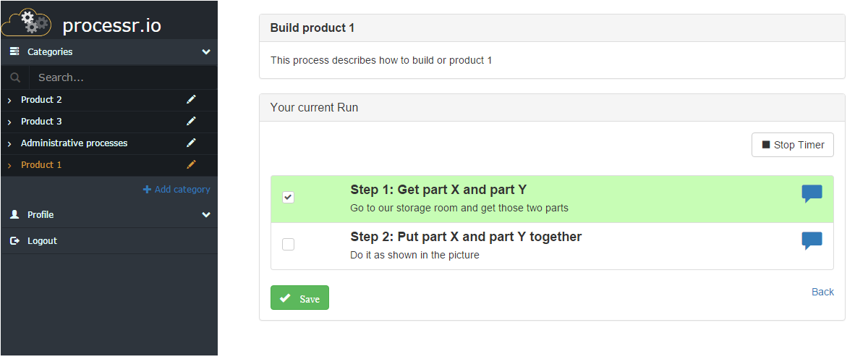Click the pencil icon beside Product 3
This screenshot has width=868, height=362.
coord(191,121)
